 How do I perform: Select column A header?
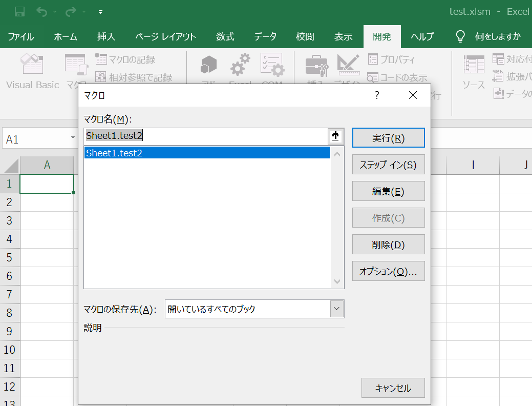coord(47,165)
